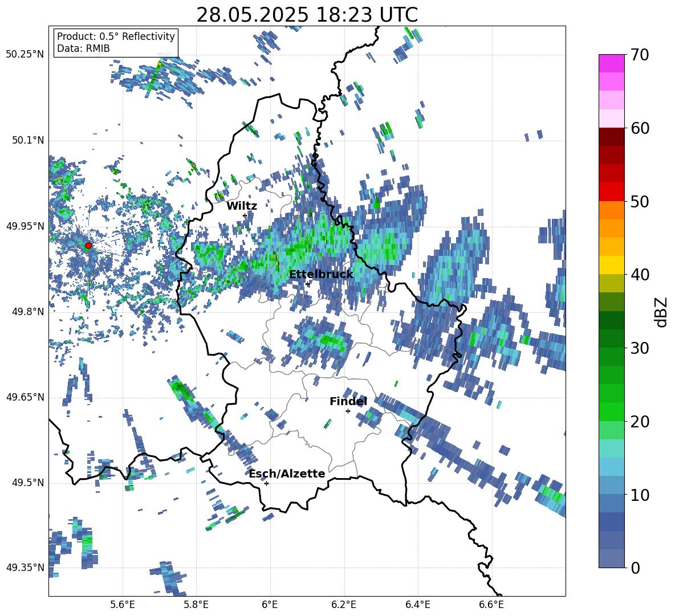The image size is (675, 616).
Task: Click the 50.1°N latitude label
Action: (27, 140)
